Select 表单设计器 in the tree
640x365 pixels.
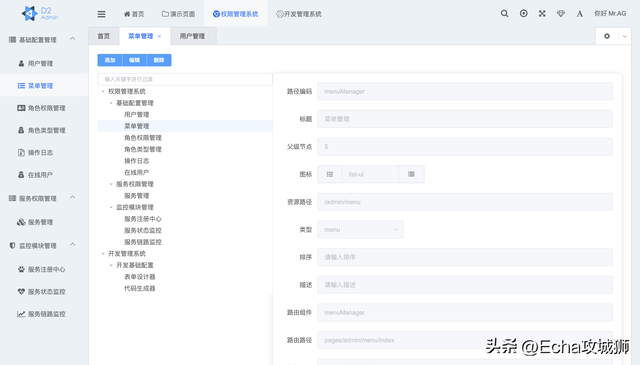point(140,277)
